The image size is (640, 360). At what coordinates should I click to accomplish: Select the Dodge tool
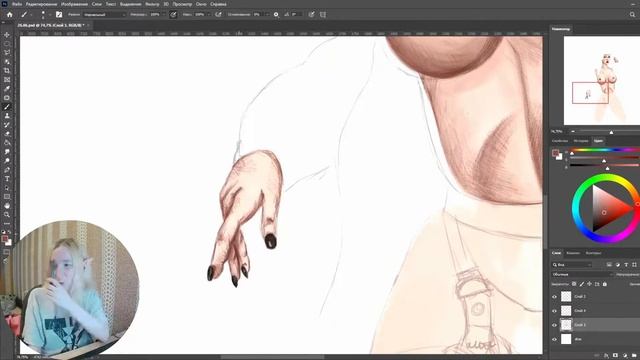(x=7, y=160)
